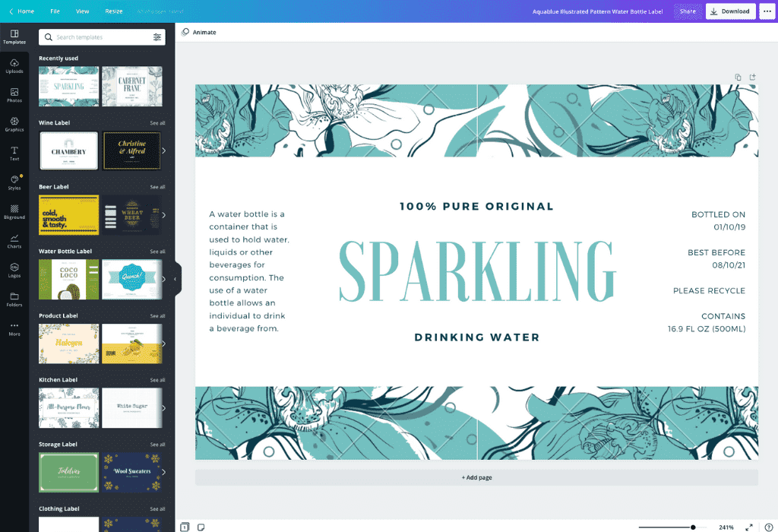The width and height of the screenshot is (778, 532).
Task: Open the Folders panel
Action: [14, 299]
